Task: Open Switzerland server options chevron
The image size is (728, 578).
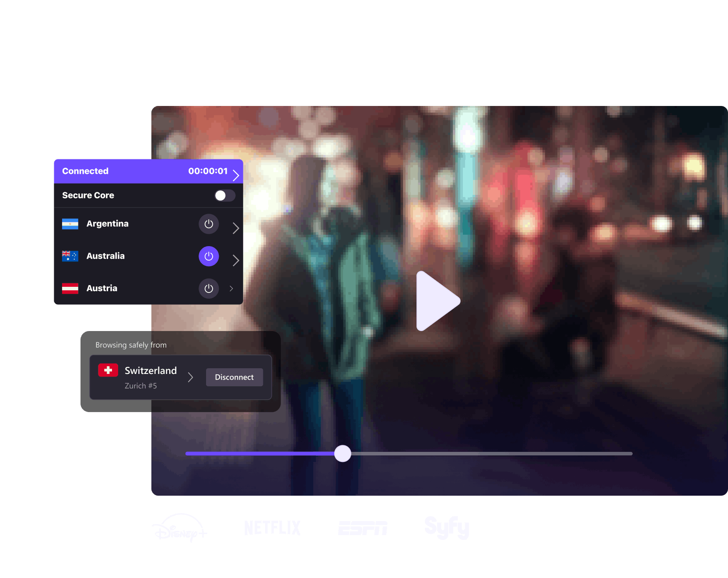Action: 190,377
